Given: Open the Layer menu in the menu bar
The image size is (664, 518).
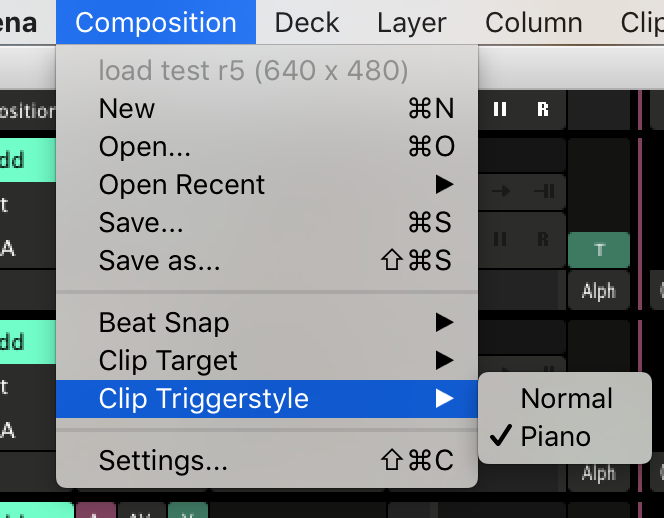Looking at the screenshot, I should (x=411, y=22).
